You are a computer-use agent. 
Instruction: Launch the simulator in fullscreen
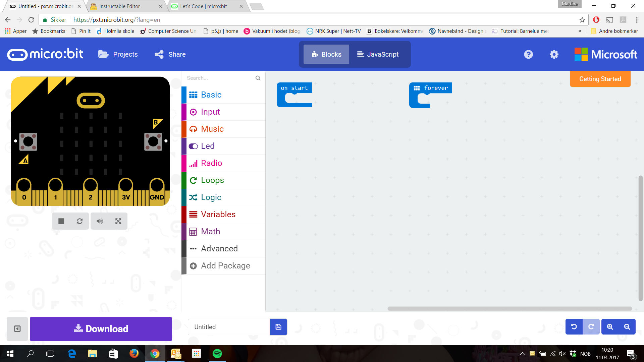(118, 221)
